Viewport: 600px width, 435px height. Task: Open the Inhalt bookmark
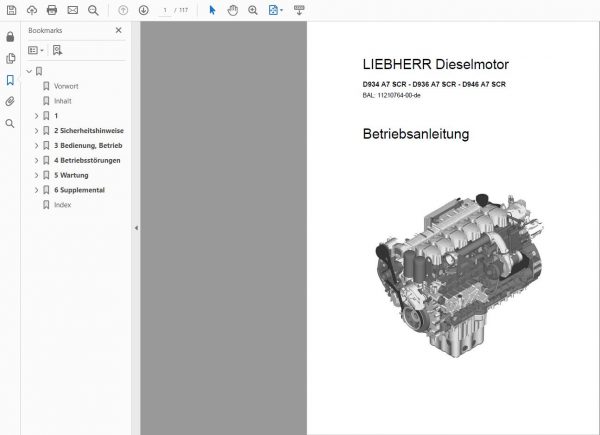click(x=63, y=101)
